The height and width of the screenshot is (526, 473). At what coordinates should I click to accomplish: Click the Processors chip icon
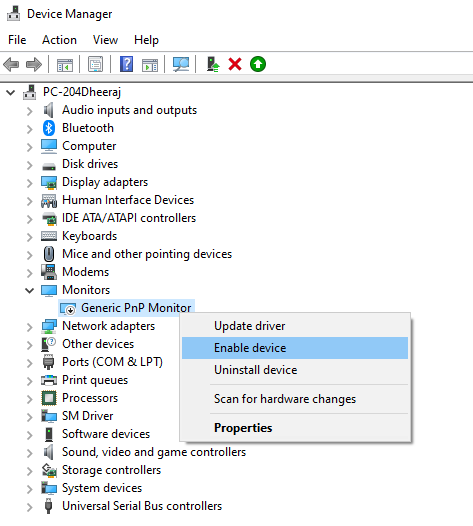49,398
